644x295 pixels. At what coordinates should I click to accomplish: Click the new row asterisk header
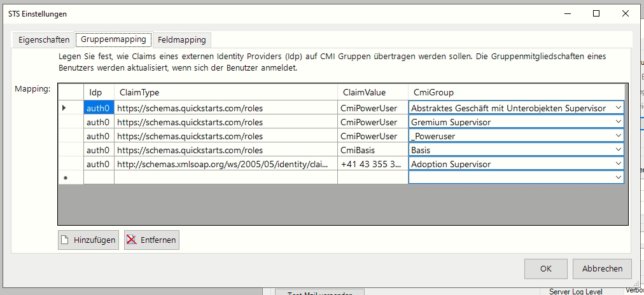64,179
